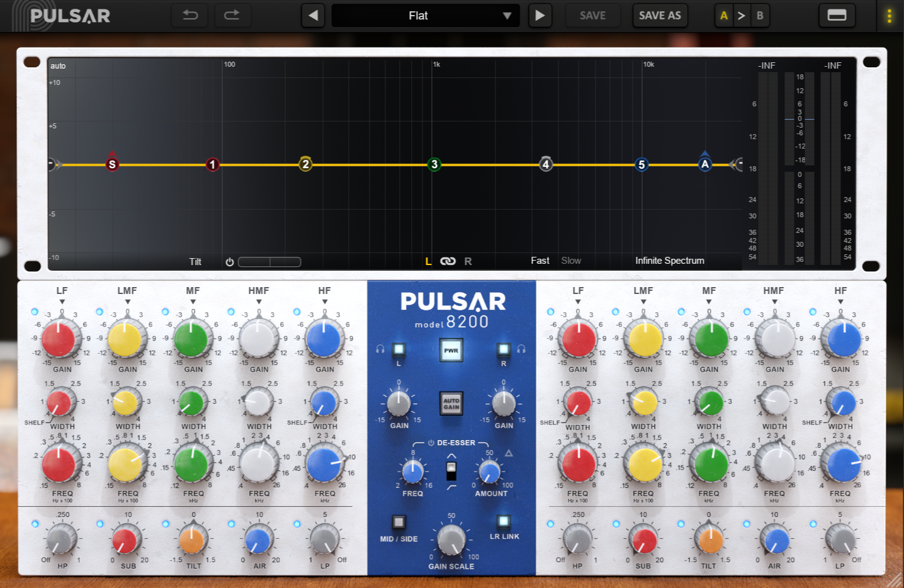Enable the MID / SIDE button
This screenshot has height=588, width=904.
point(398,522)
